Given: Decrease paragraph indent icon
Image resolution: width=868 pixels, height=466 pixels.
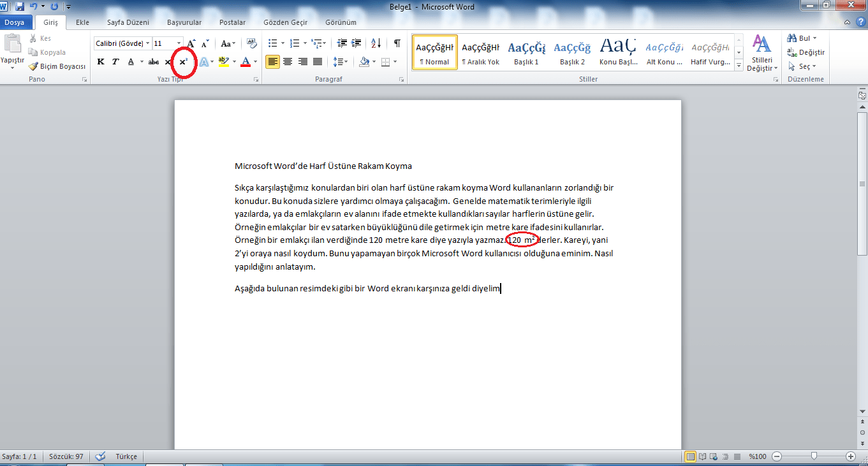Looking at the screenshot, I should 342,43.
